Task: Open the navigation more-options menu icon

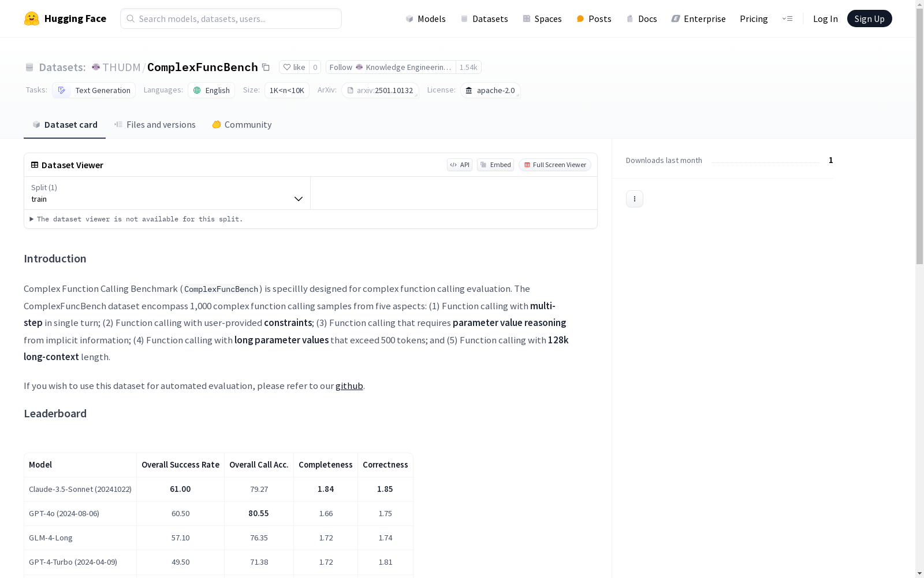Action: [787, 18]
